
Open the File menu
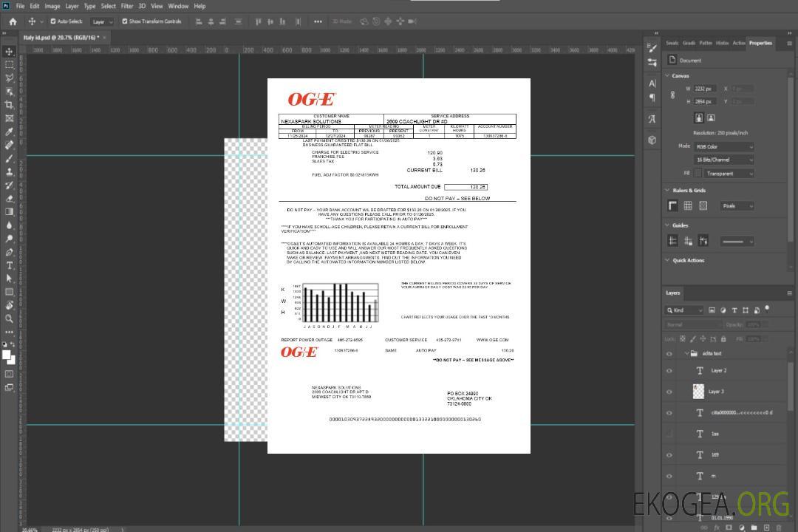click(x=20, y=6)
